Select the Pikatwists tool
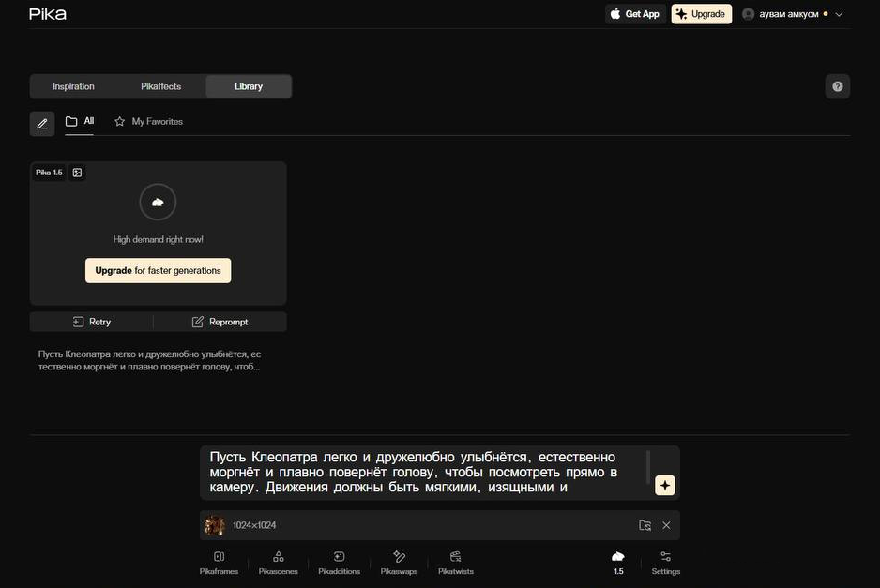This screenshot has height=588, width=880. tap(454, 563)
